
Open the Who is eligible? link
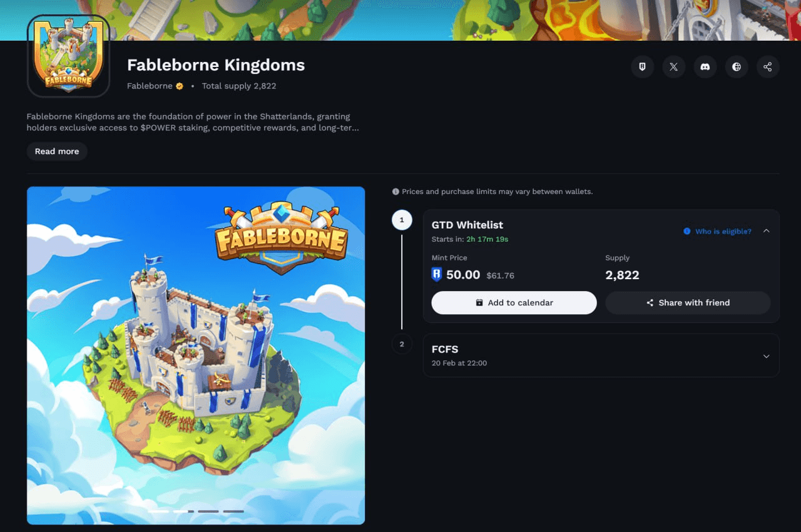[717, 231]
